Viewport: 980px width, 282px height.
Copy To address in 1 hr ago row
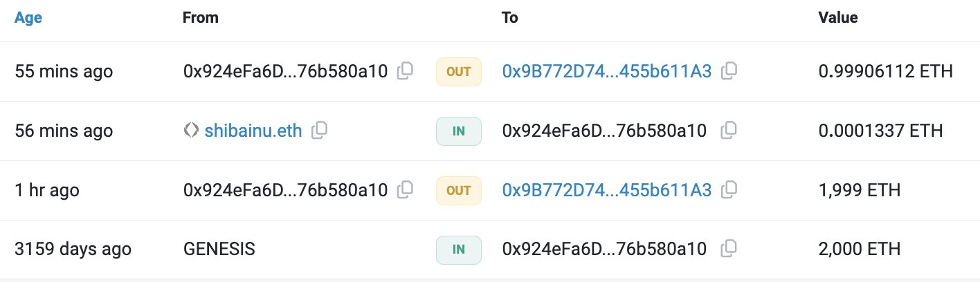point(729,189)
